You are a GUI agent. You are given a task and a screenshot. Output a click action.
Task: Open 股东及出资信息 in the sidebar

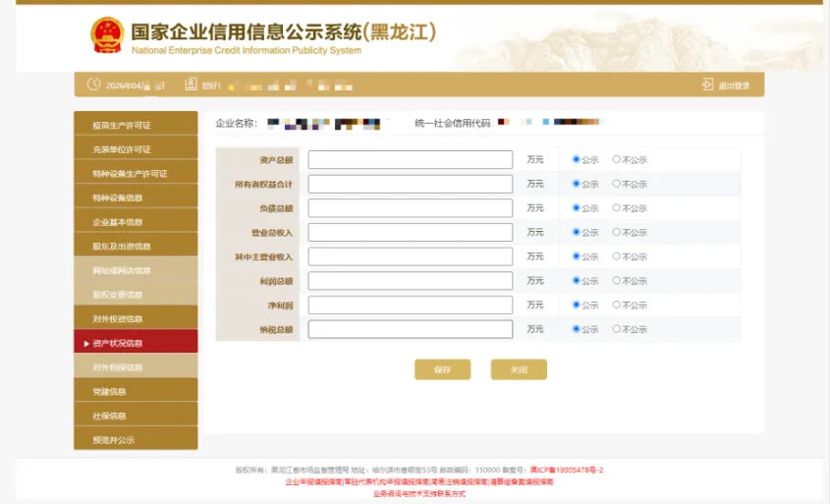[x=136, y=245]
